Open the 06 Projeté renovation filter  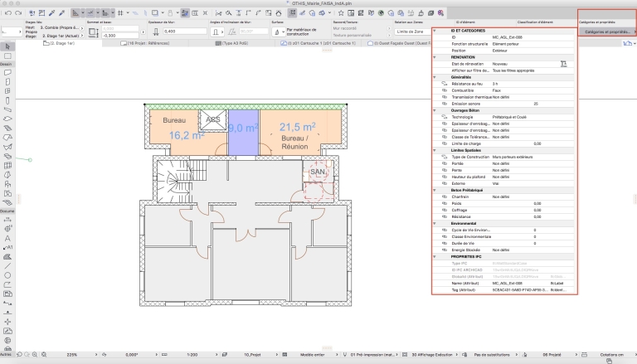551,355
